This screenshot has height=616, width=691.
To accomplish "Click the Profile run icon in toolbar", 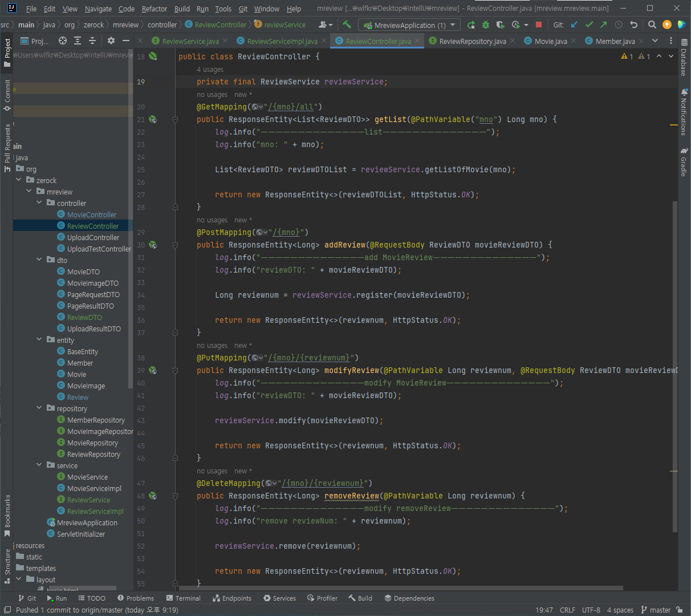I will tap(516, 25).
